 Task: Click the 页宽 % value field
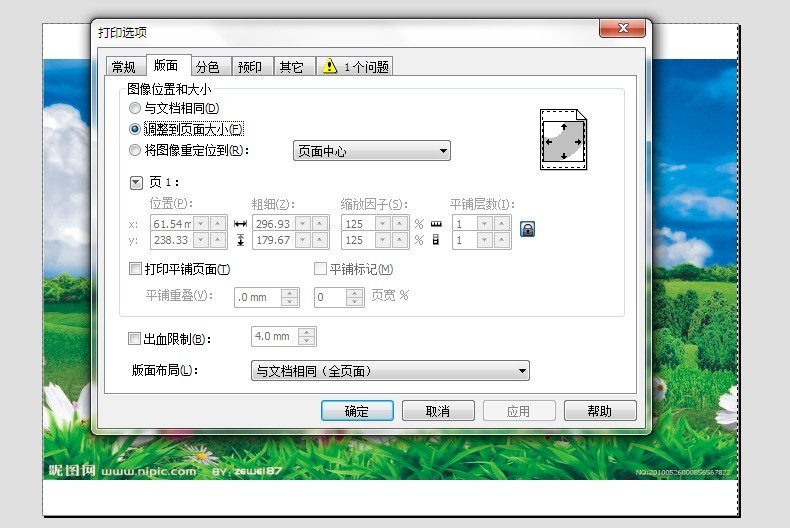click(330, 297)
